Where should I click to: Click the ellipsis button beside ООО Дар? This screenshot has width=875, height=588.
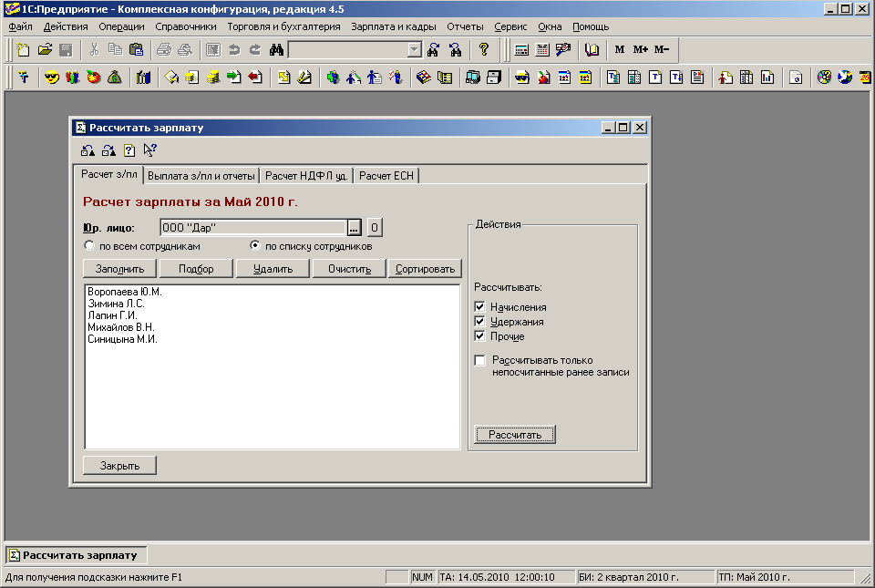[x=355, y=227]
